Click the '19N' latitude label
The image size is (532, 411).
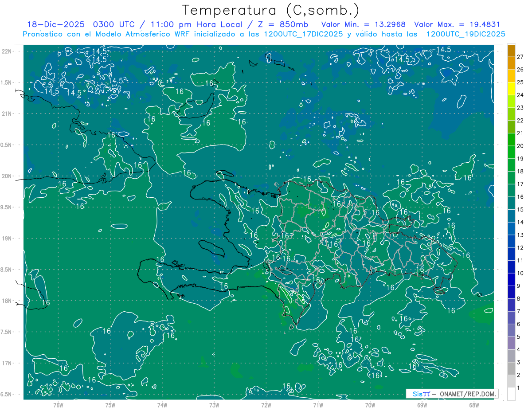pos(7,238)
